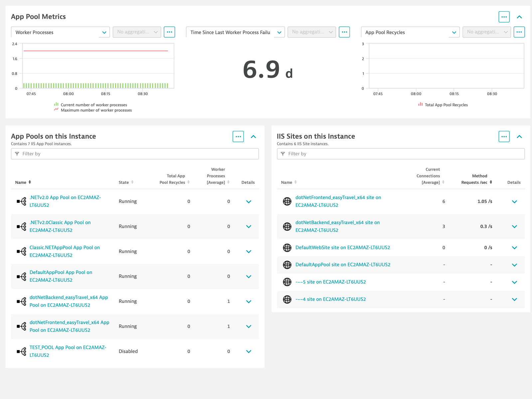
Task: Open the dotNetBackend_easyTravel_x64 site link
Action: point(337,226)
